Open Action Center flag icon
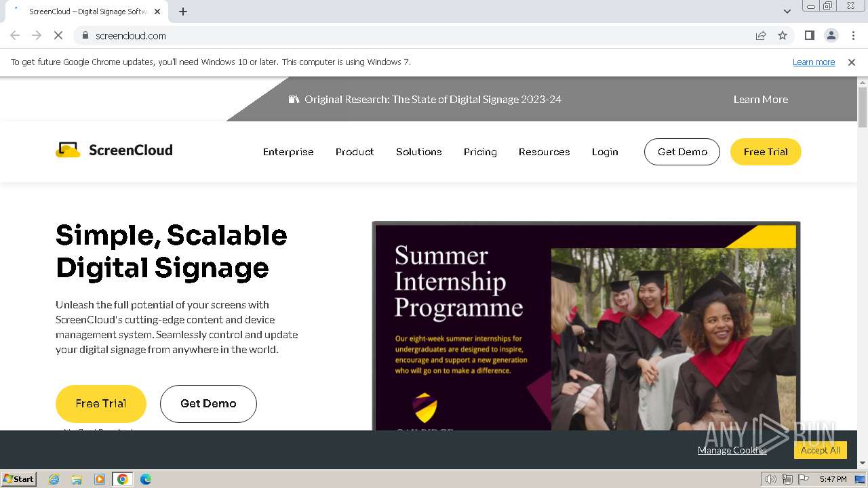Screen dimensions: 868x488 804,479
